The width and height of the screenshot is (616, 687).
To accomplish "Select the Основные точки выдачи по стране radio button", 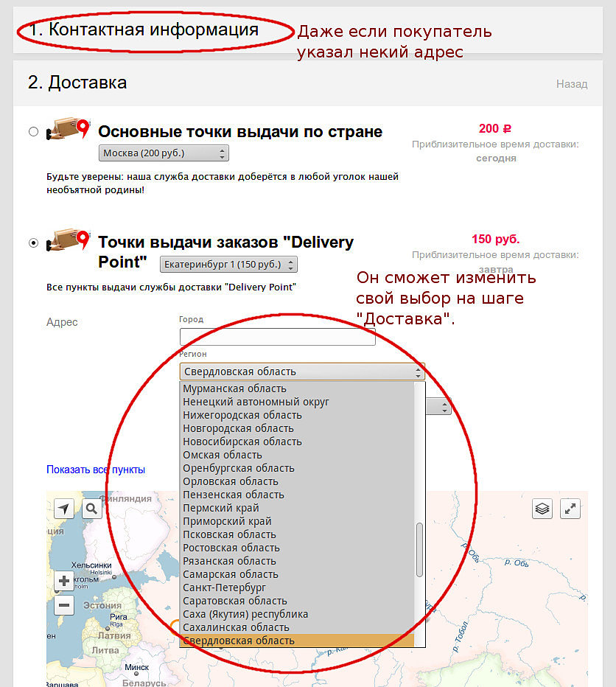I will 33,131.
